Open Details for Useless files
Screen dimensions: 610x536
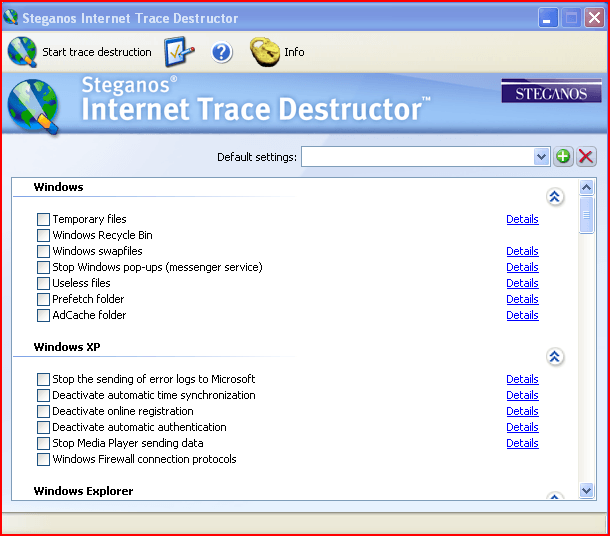[x=522, y=283]
